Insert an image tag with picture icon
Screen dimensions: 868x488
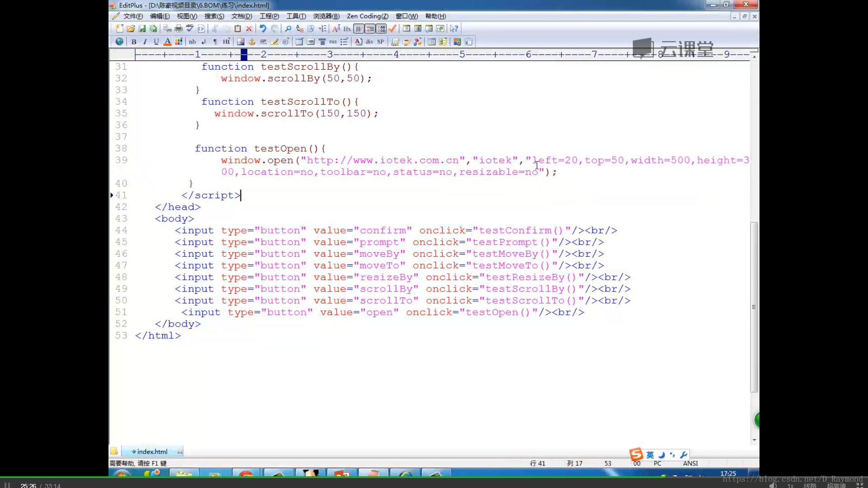click(241, 42)
